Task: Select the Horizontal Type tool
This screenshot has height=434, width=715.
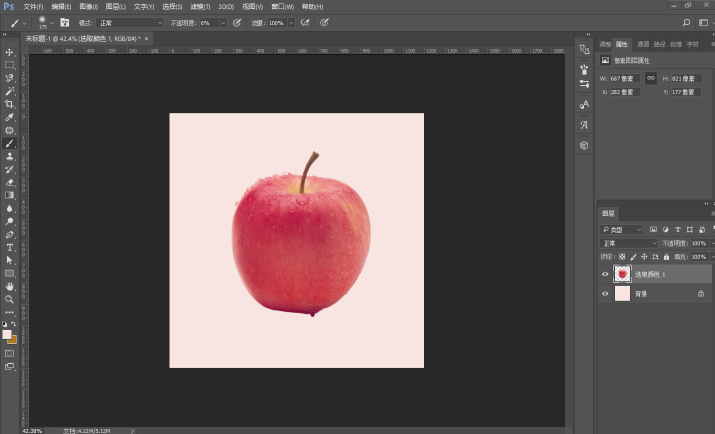Action: pyautogui.click(x=9, y=248)
